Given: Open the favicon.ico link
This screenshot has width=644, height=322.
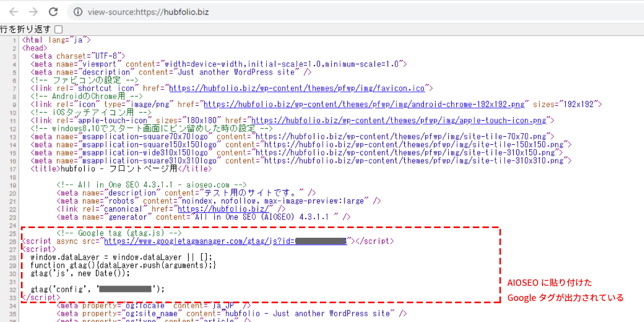Looking at the screenshot, I should pos(298,88).
